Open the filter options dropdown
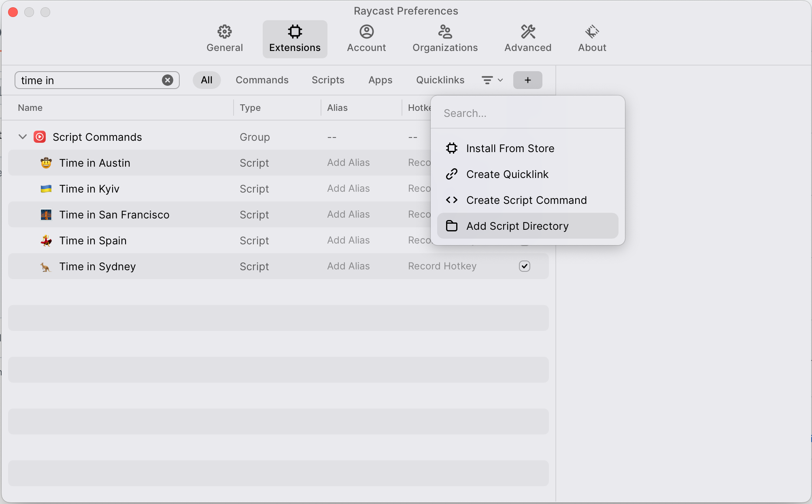 (492, 80)
